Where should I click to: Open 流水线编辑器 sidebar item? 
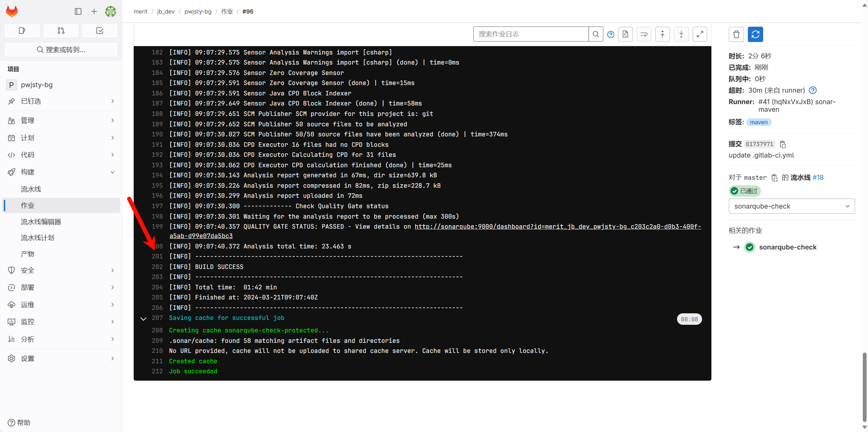point(41,222)
